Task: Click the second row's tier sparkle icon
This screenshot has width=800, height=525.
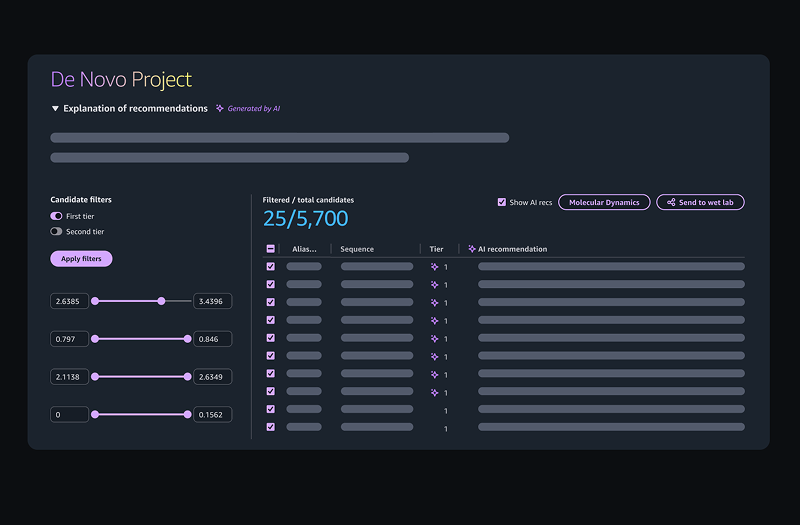Action: pos(434,285)
